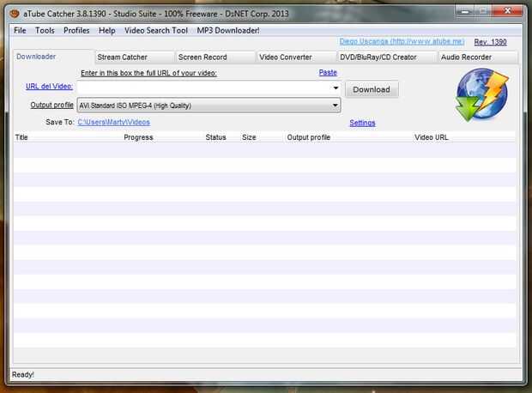Click the Output profile label
The image size is (532, 393).
click(51, 105)
